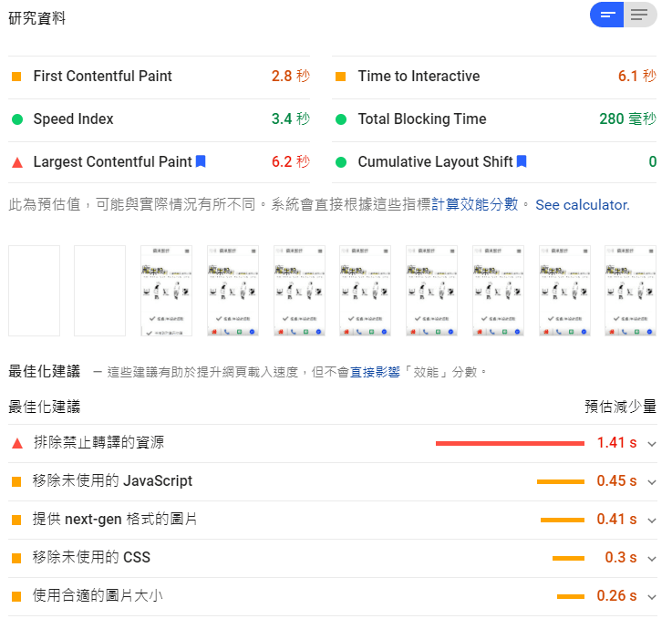The height and width of the screenshot is (629, 672).
Task: Click the red 1.41 s savings bar
Action: [x=510, y=443]
